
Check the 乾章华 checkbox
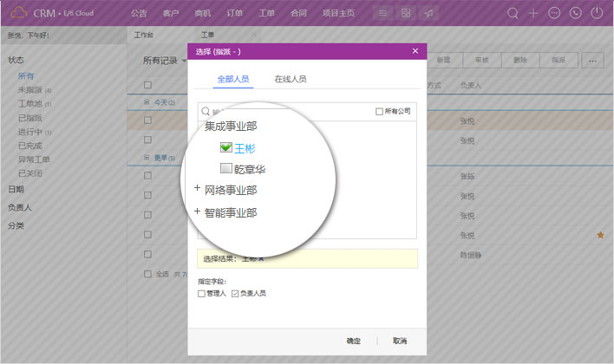click(x=226, y=169)
